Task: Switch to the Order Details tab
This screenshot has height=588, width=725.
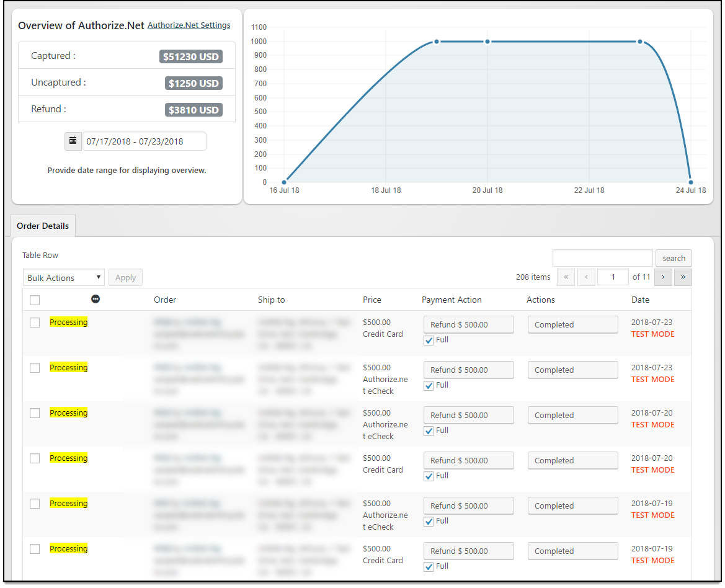Action: point(43,226)
